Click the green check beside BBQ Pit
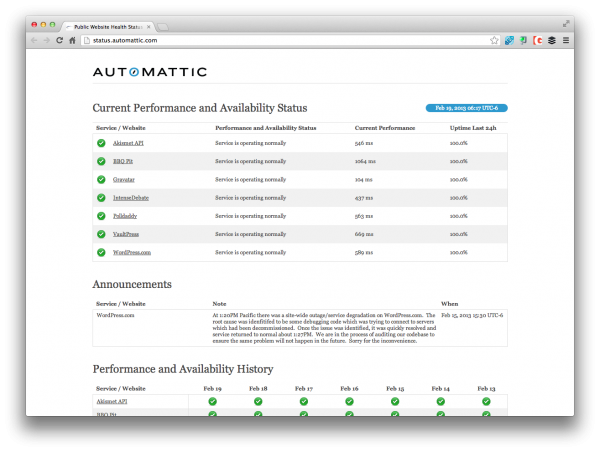600x452 pixels. [x=101, y=161]
